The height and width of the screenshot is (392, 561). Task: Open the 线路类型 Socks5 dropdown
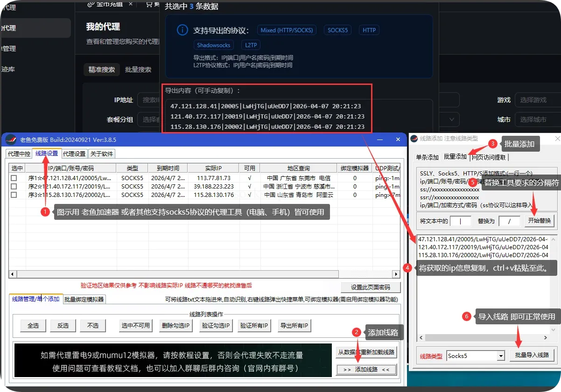click(x=501, y=356)
